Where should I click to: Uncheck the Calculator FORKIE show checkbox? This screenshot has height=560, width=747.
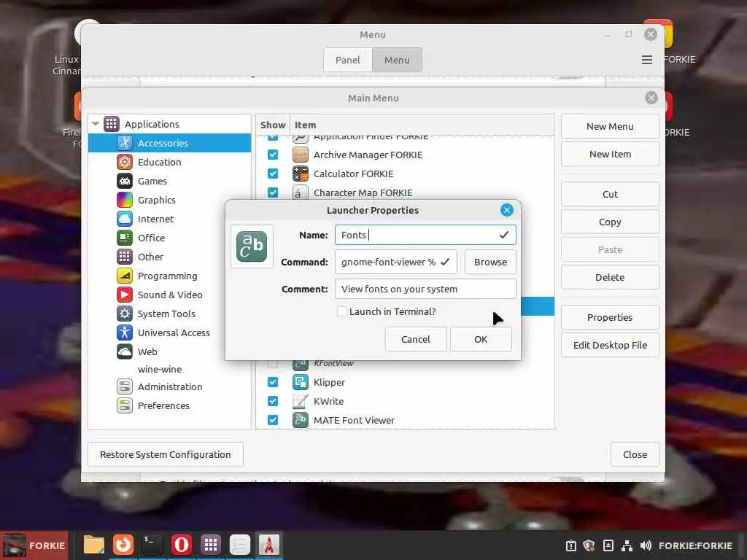pos(273,174)
